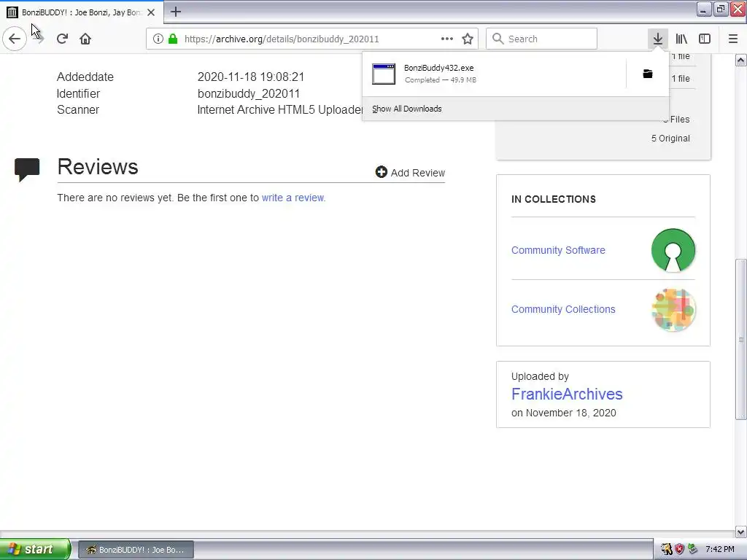Click the Add Review link

[x=410, y=172]
